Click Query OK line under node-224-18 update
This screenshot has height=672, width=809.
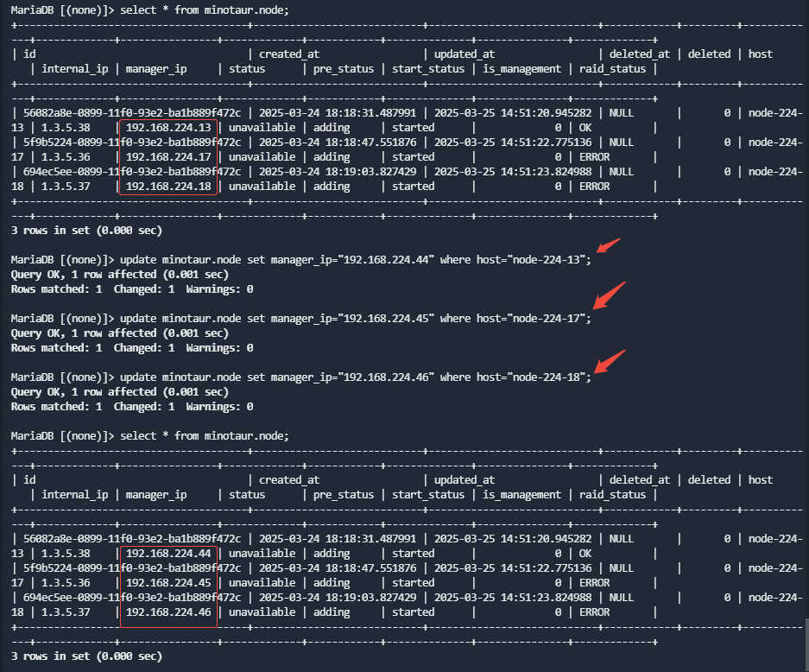(x=120, y=392)
